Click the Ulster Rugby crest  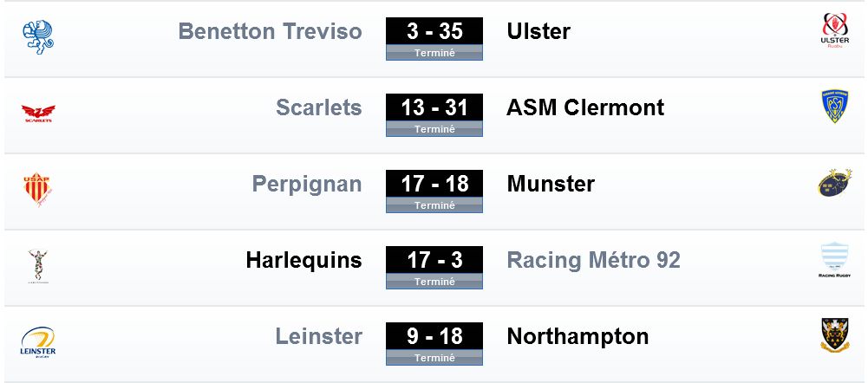tap(835, 31)
